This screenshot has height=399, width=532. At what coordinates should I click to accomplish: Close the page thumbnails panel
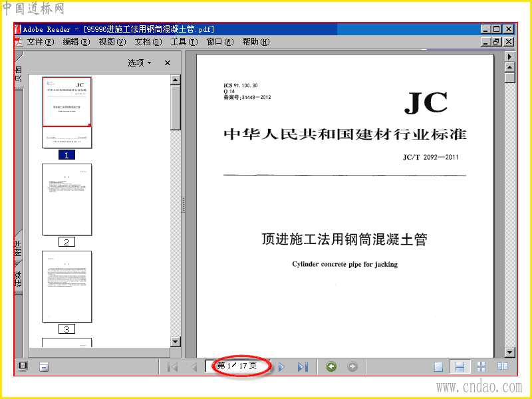(x=168, y=63)
